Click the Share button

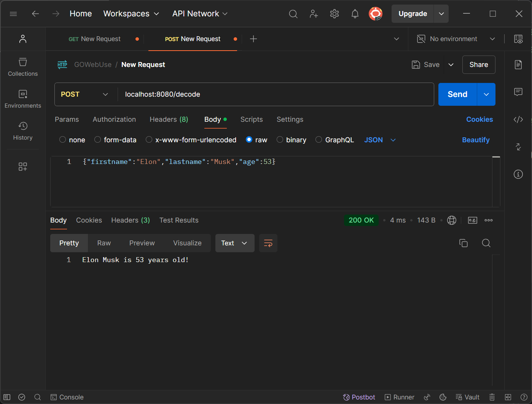coord(479,65)
